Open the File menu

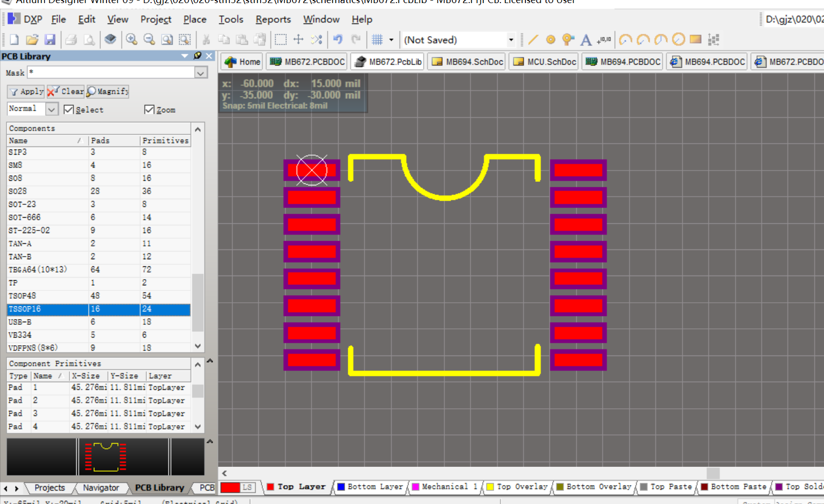pos(58,19)
